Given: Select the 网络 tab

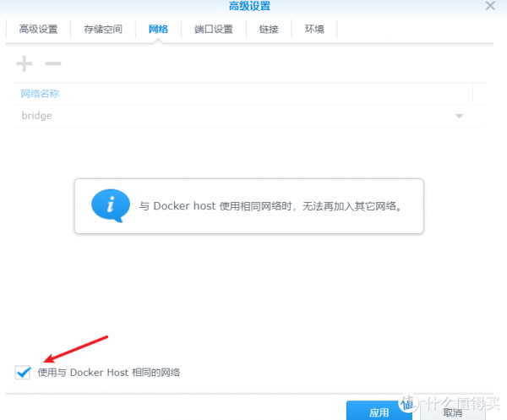Looking at the screenshot, I should (x=158, y=29).
